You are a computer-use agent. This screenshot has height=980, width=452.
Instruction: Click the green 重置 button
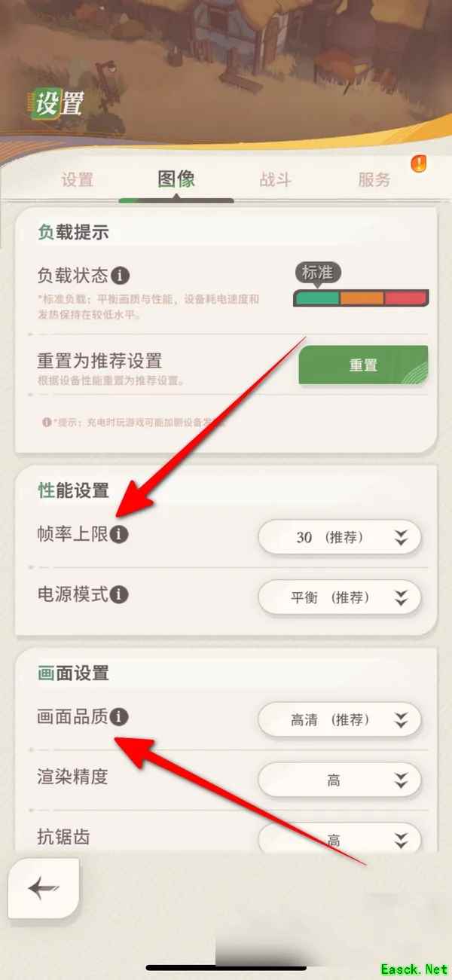tap(363, 365)
